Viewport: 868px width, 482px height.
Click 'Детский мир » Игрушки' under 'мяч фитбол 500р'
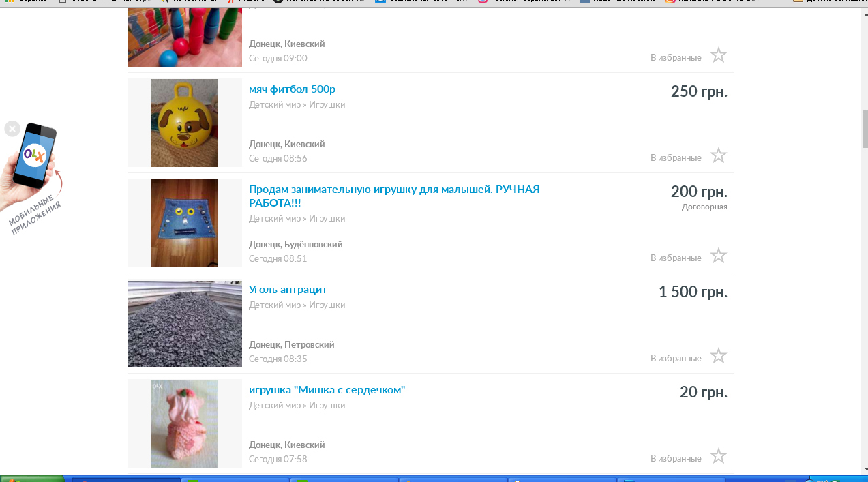[297, 105]
